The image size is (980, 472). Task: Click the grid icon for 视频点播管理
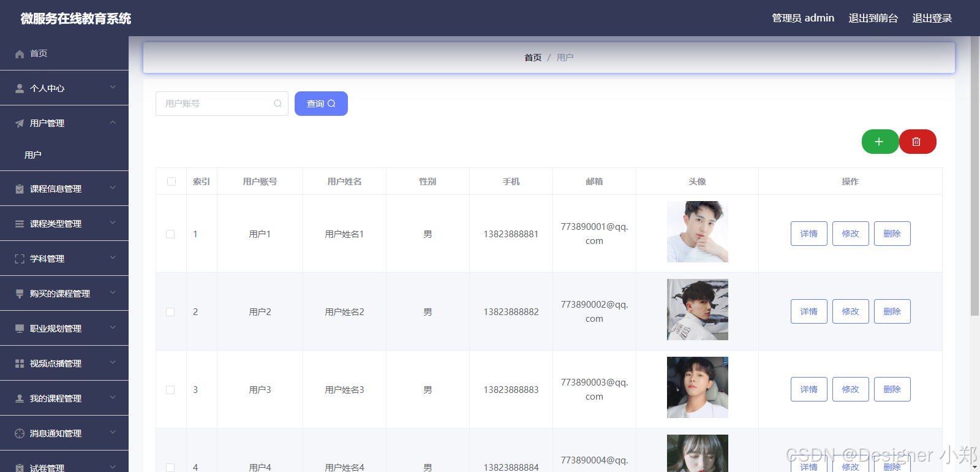(x=20, y=364)
